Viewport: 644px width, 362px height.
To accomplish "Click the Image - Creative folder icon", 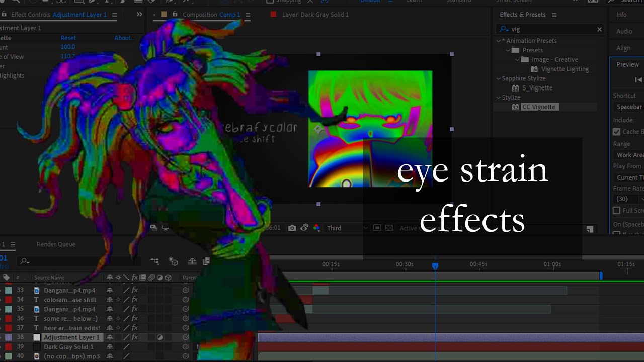I will tap(525, 60).
